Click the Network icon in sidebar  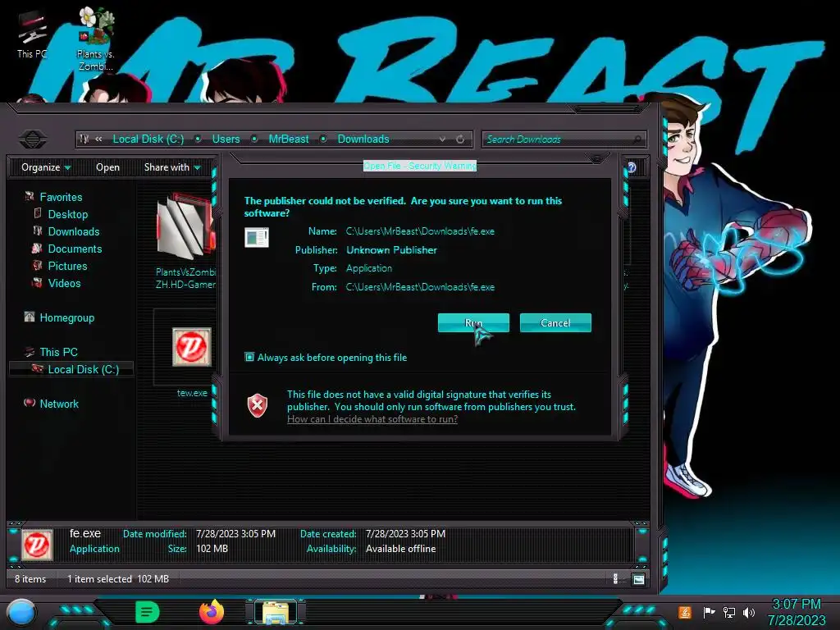click(x=30, y=402)
